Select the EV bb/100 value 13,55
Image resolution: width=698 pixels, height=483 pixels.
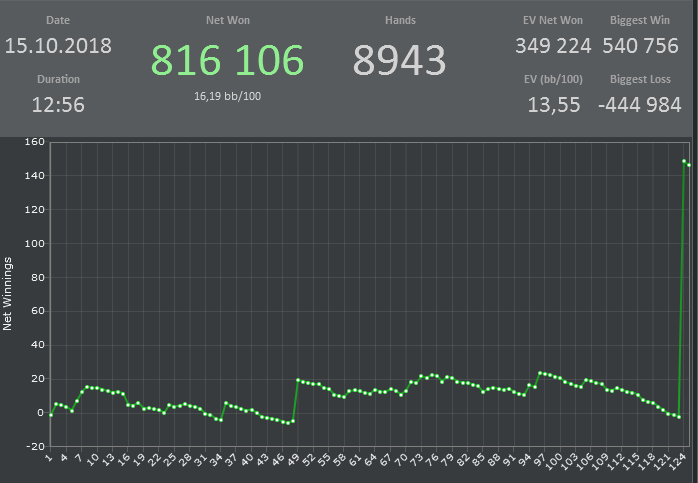[x=554, y=105]
